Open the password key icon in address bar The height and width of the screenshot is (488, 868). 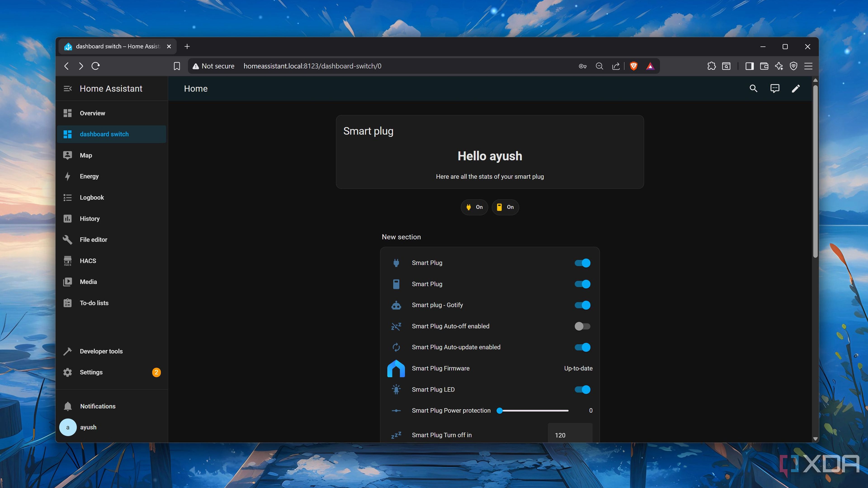point(583,66)
